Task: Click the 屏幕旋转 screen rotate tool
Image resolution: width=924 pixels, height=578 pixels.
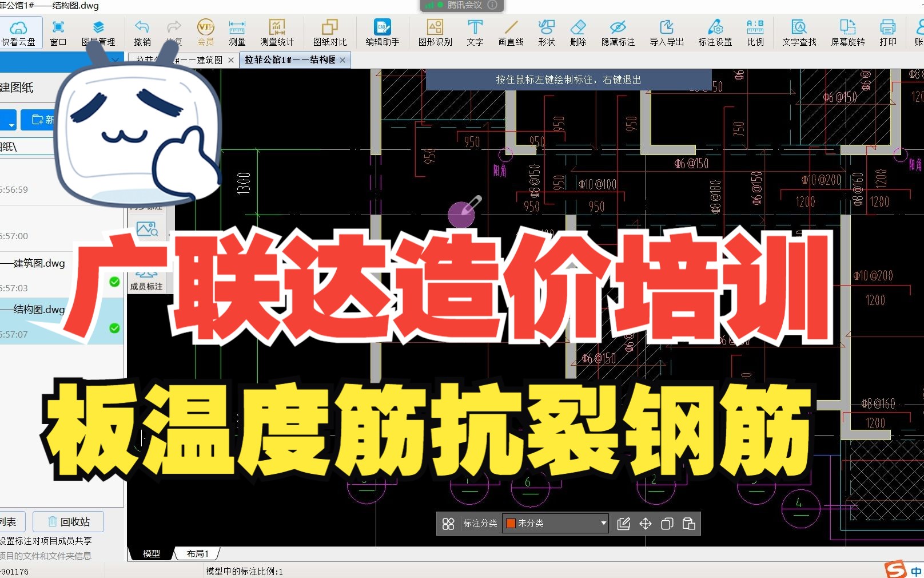Action: [847, 33]
